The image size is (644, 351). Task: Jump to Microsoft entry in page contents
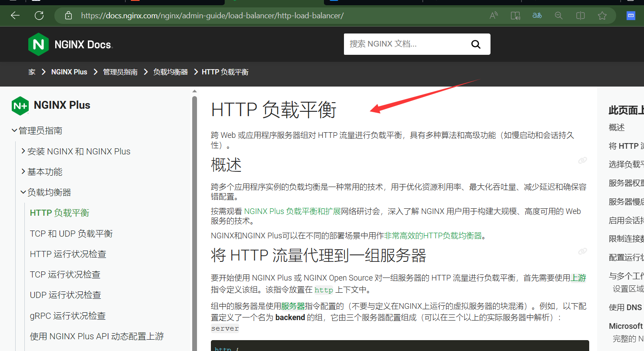[x=626, y=326]
